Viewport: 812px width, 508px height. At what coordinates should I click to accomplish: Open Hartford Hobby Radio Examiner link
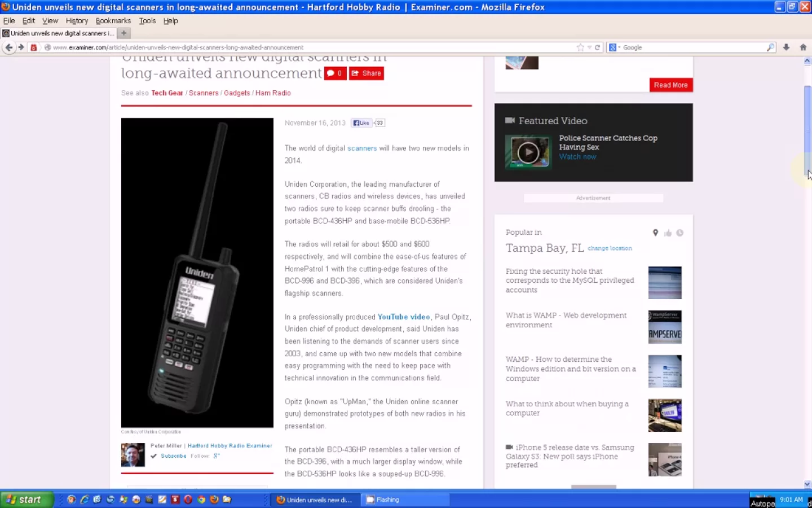(x=230, y=446)
